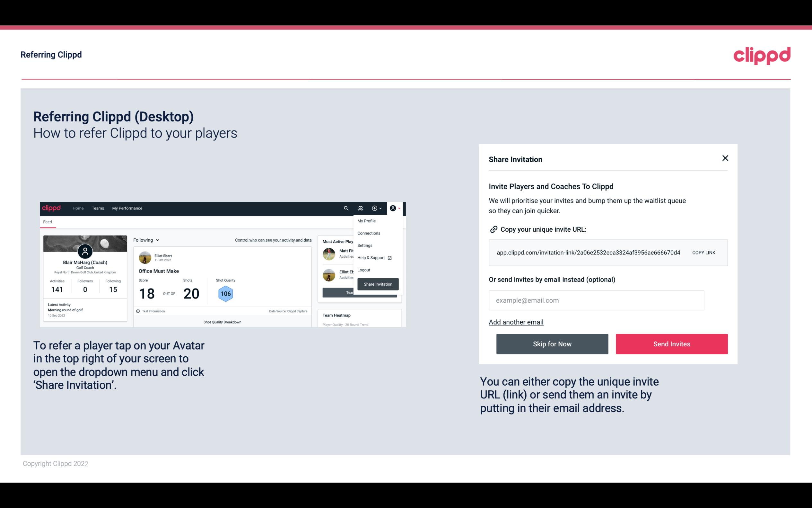Click the email input field for invites
812x508 pixels.
click(596, 300)
